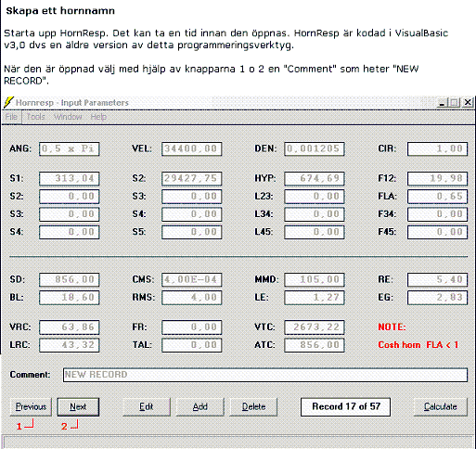Click the F34 field

coord(437,214)
